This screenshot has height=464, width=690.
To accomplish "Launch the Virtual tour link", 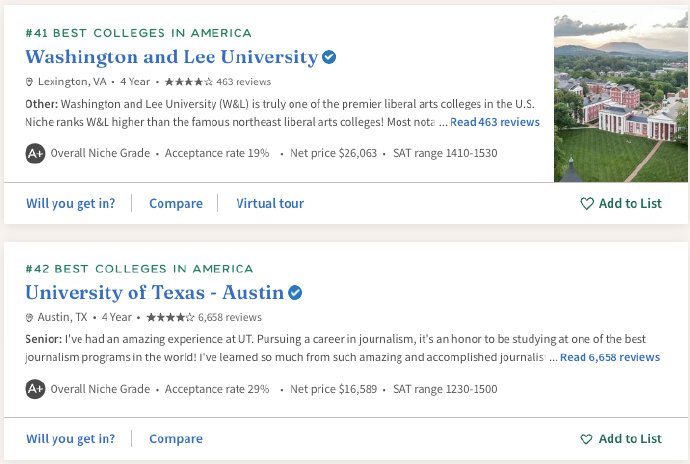I will [x=270, y=203].
